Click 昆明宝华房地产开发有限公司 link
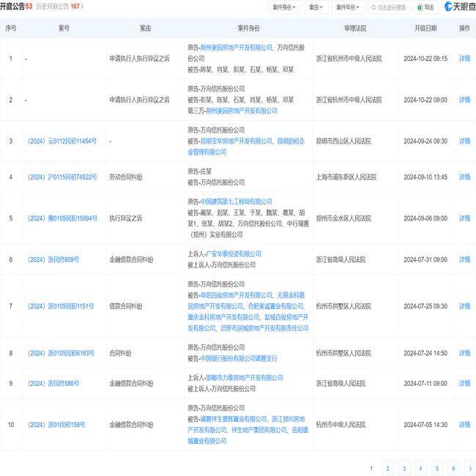 [x=237, y=141]
